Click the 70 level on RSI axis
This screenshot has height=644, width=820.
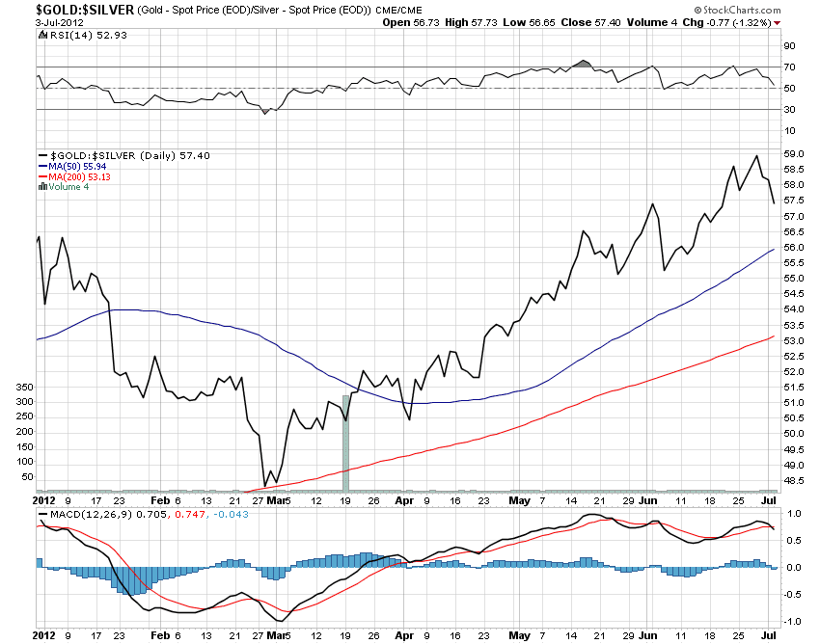click(x=789, y=67)
